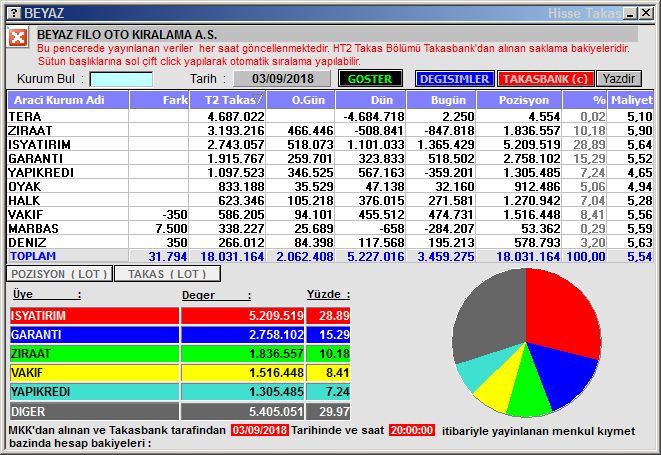Click the DIGER value 5.405.051
The width and height of the screenshot is (661, 455).
point(276,412)
